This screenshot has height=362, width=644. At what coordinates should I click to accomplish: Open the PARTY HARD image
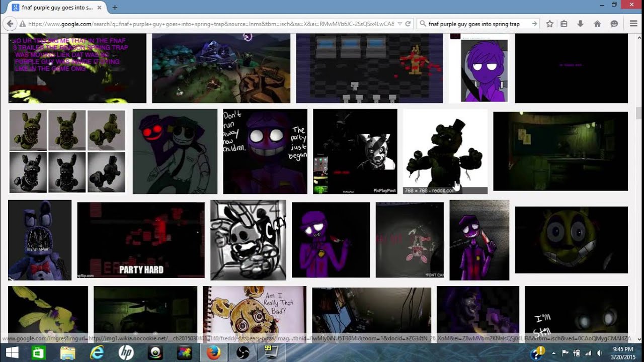(141, 240)
